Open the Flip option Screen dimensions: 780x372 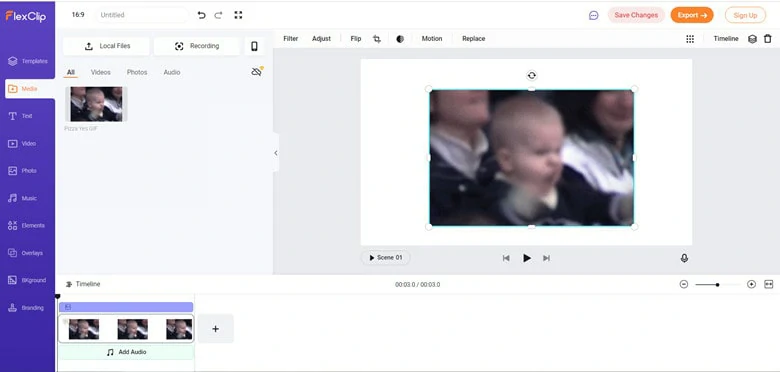click(x=356, y=39)
